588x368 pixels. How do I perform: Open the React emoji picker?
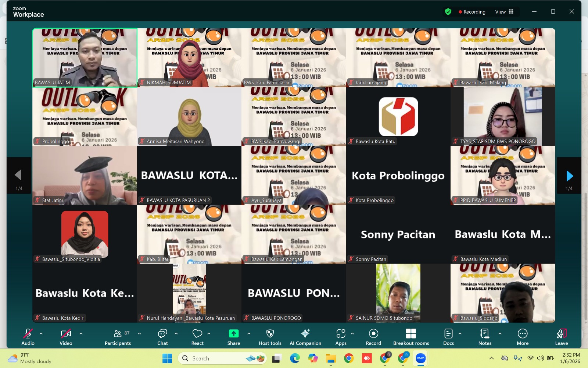coord(197,336)
